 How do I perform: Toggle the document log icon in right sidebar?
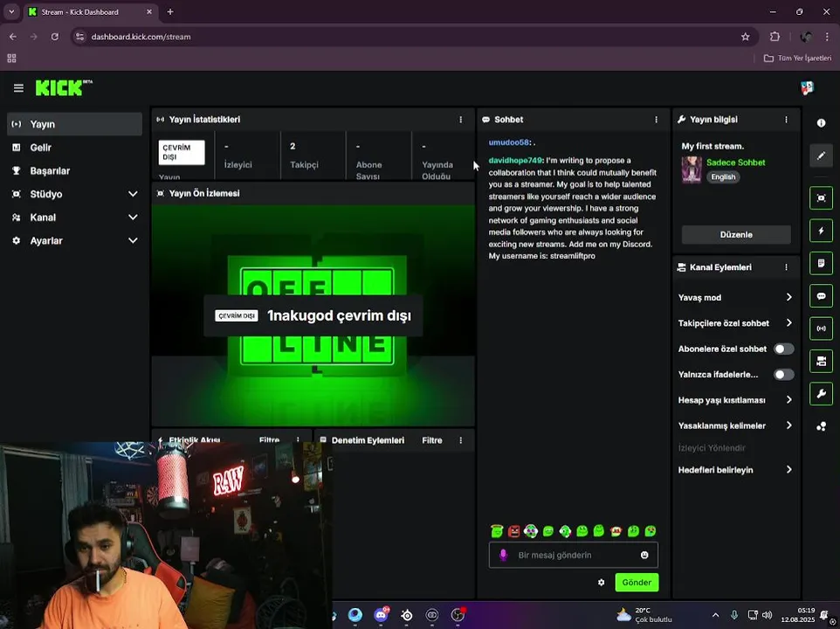point(821,263)
